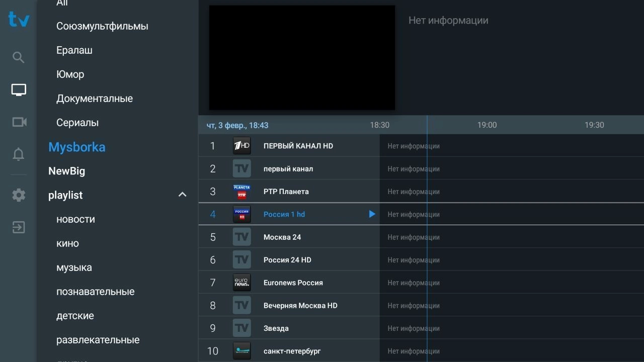Select the TV channels monitor icon
This screenshot has width=644, height=362.
[x=19, y=90]
